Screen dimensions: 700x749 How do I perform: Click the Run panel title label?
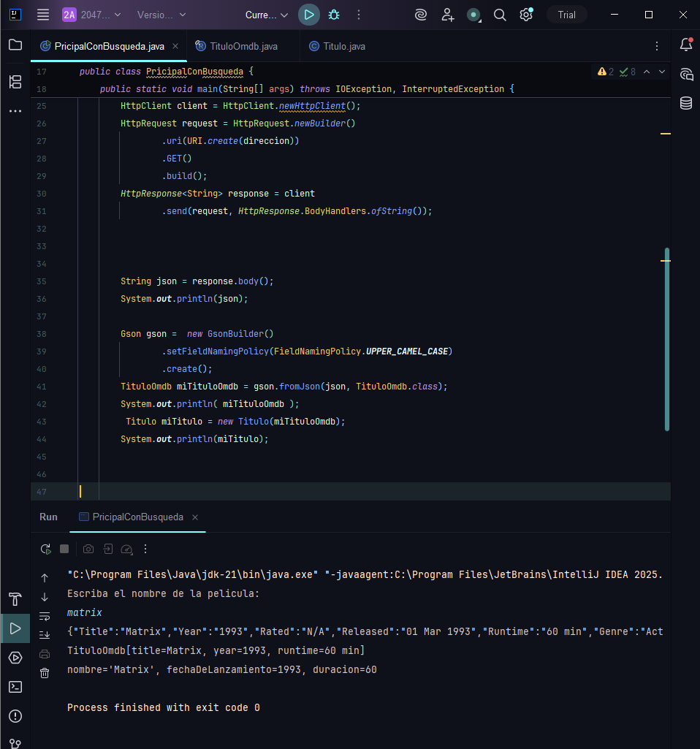pyautogui.click(x=48, y=517)
